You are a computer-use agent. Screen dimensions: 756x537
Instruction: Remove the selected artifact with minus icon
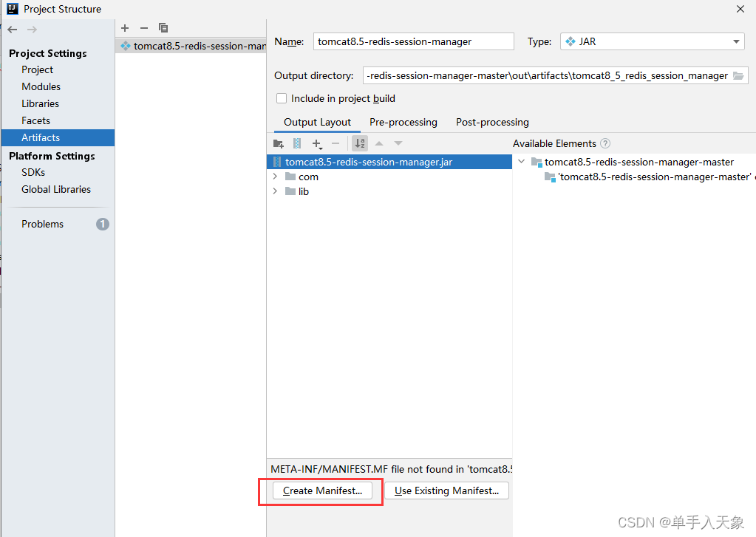click(143, 28)
